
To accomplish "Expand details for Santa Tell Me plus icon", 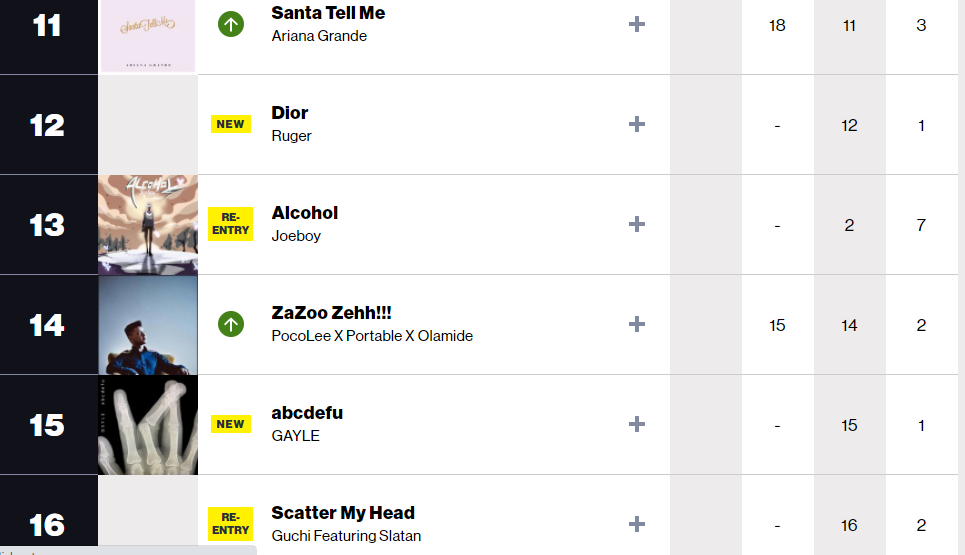I will 636,24.
